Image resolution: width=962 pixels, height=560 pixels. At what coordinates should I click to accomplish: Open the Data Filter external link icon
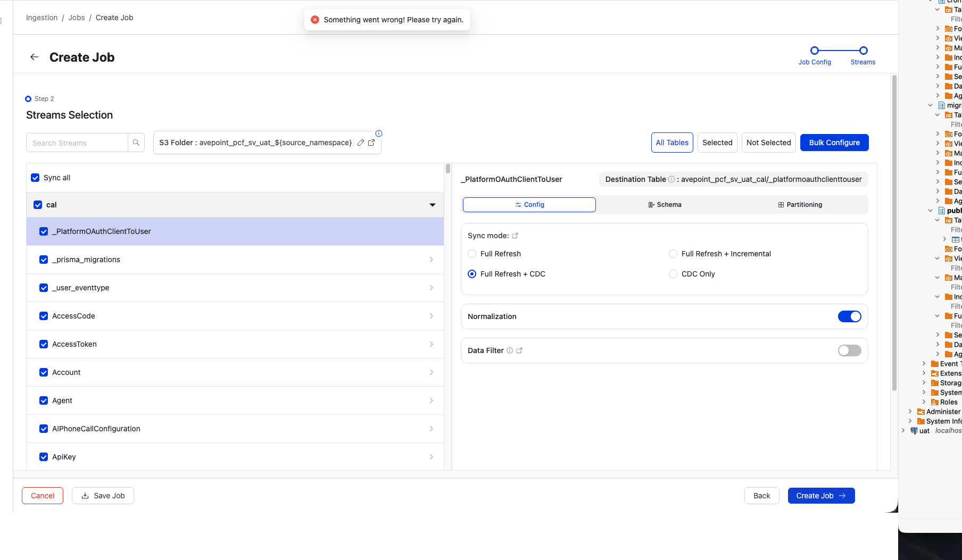(x=519, y=350)
